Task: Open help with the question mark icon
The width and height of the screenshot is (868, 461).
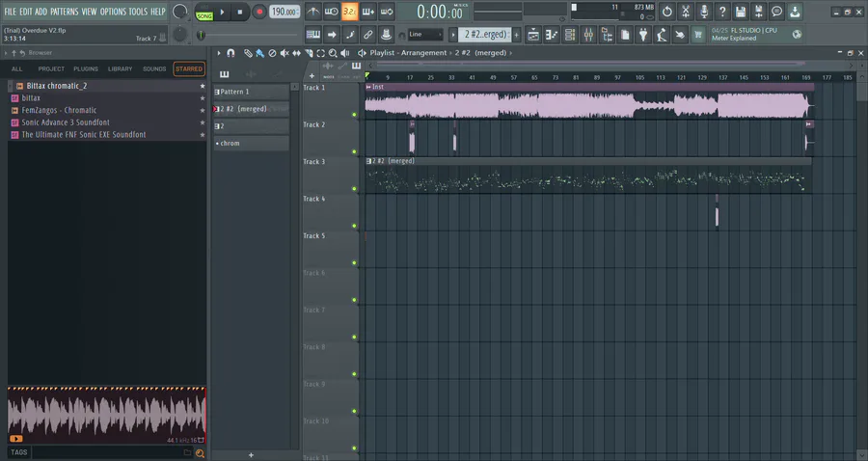Action: click(x=721, y=12)
